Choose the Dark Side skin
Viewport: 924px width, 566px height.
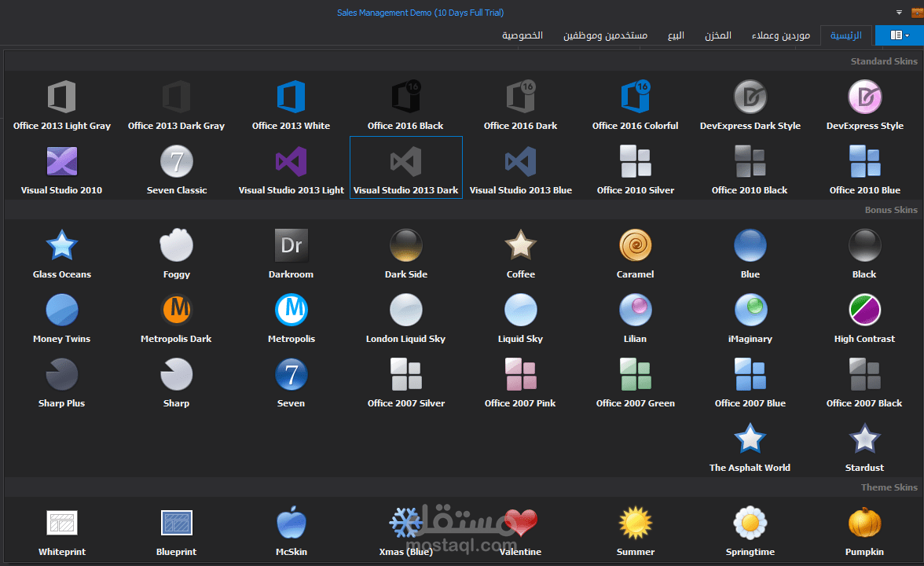point(406,253)
